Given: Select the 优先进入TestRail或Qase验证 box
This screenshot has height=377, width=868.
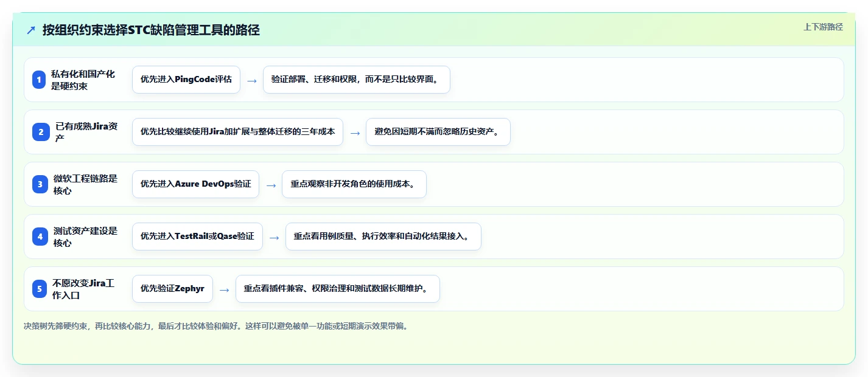Looking at the screenshot, I should (x=197, y=237).
